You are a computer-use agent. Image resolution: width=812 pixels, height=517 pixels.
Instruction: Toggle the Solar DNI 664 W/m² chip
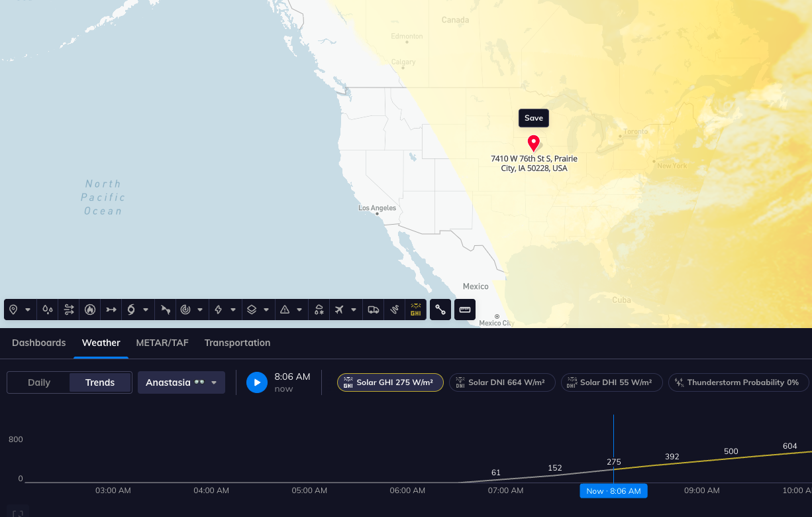click(501, 382)
